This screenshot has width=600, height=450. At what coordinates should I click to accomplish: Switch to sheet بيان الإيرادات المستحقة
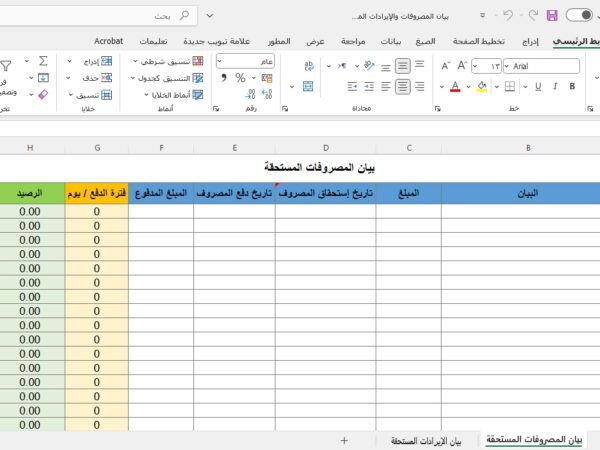click(x=426, y=441)
